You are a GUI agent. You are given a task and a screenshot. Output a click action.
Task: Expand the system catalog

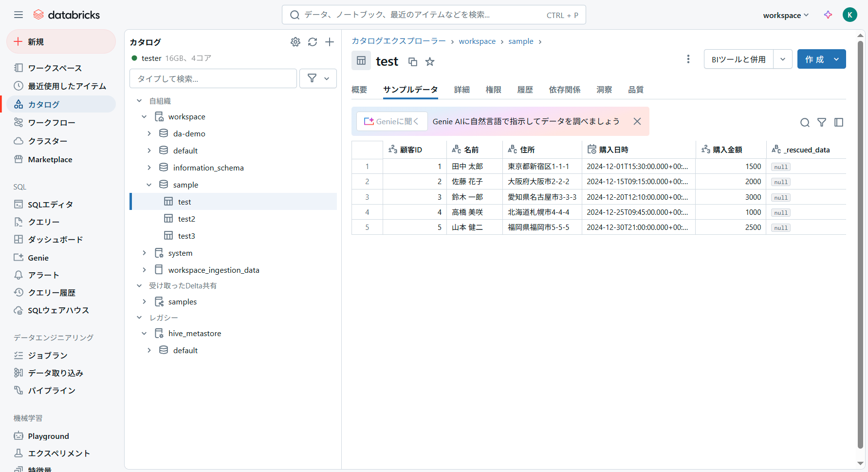coord(144,253)
